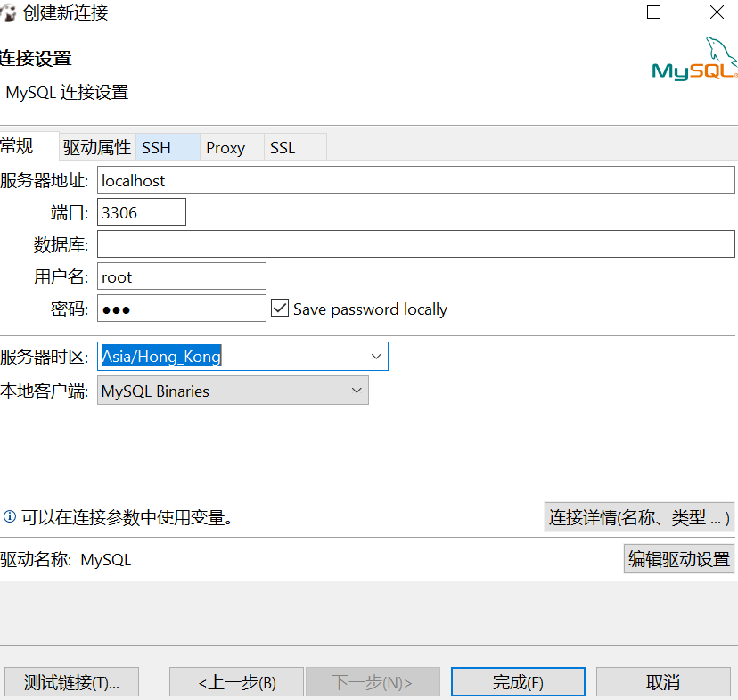Screen dimensions: 738x700
Task: Click the 取消 cancel button
Action: (x=663, y=681)
